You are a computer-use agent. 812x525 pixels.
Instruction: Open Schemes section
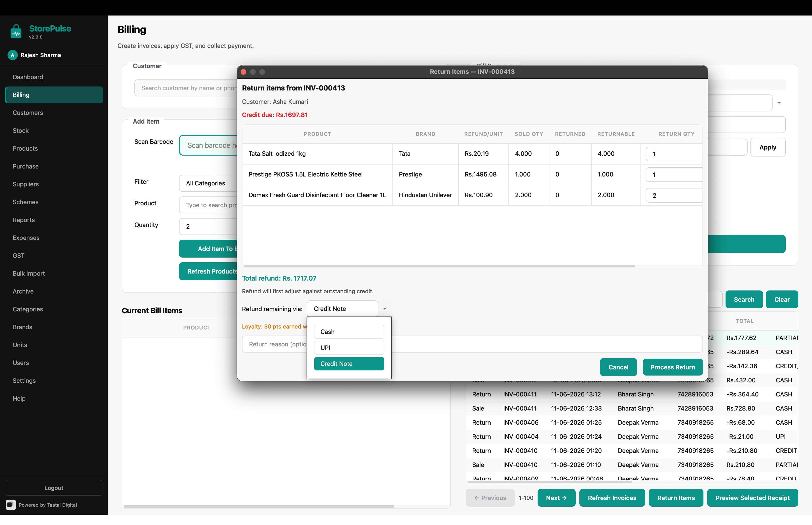pyautogui.click(x=54, y=202)
